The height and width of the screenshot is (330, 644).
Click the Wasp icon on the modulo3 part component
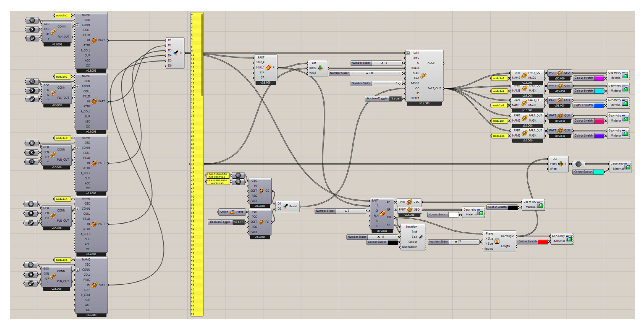tap(94, 163)
